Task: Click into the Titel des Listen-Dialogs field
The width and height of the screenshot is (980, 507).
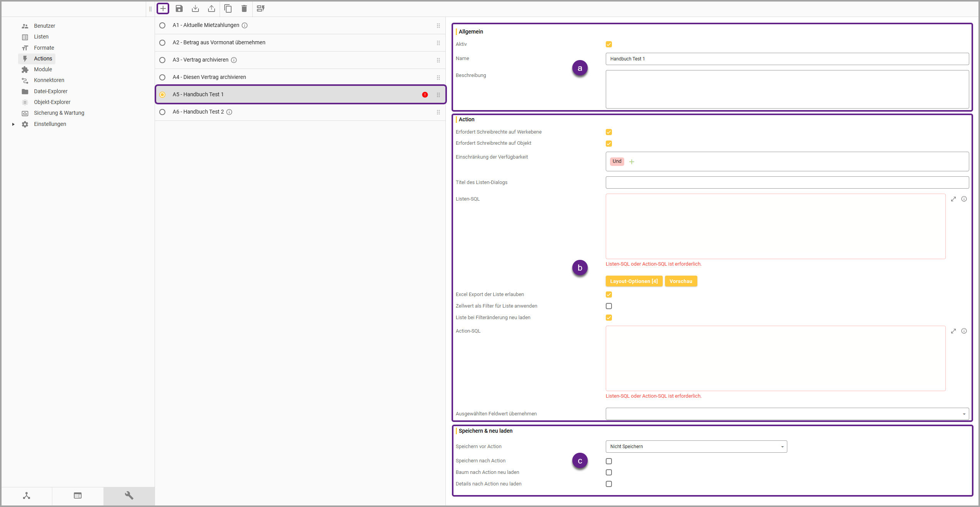Action: coord(787,182)
